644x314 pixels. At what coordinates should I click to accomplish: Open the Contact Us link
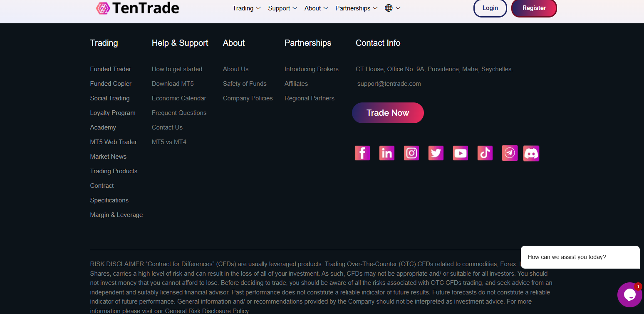pyautogui.click(x=167, y=127)
